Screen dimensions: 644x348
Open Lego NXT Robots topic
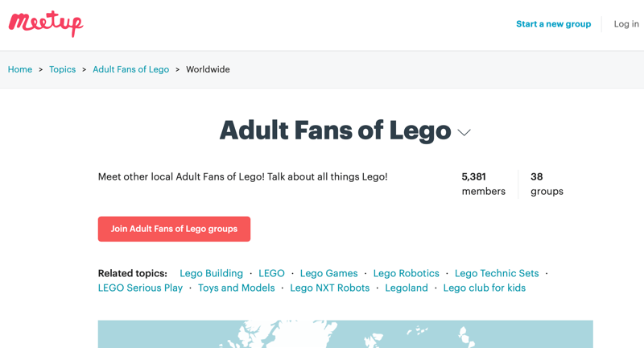point(330,288)
